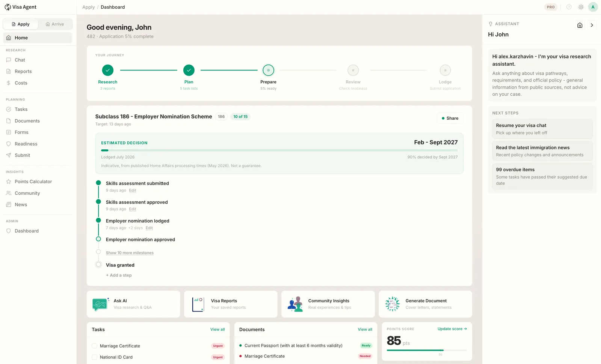The height and width of the screenshot is (364, 601).
Task: Click the assistant home icon
Action: point(580,25)
